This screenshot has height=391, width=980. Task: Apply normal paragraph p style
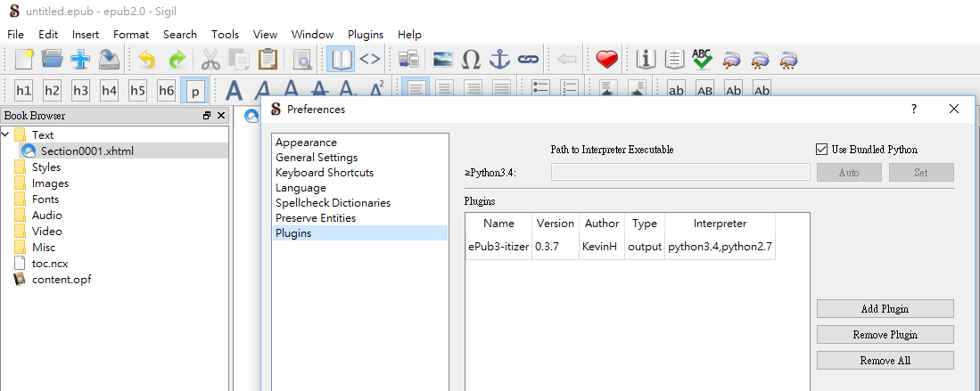195,91
